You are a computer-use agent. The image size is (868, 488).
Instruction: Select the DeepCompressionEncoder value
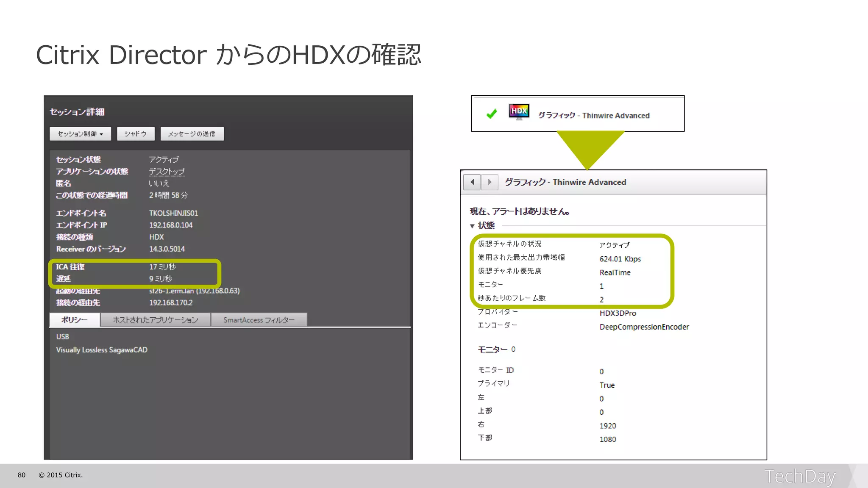[644, 327]
